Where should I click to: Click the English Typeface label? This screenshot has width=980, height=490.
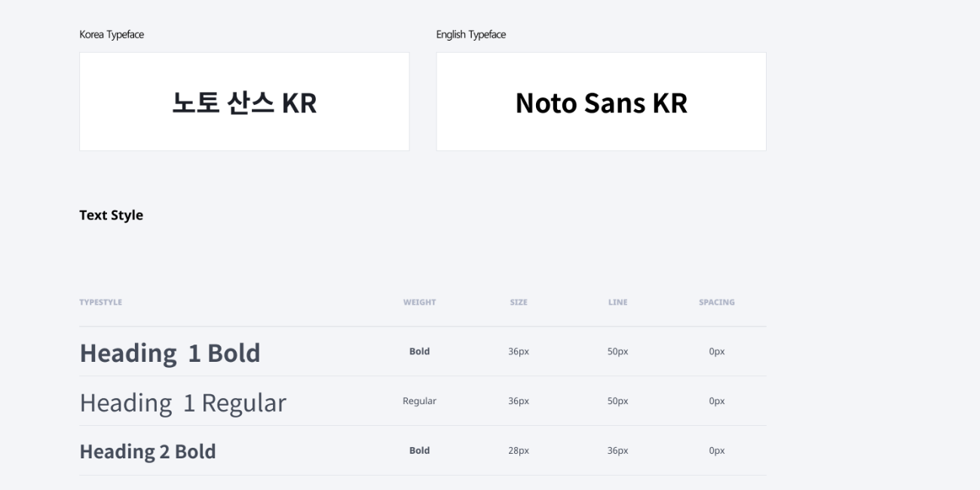point(471,35)
